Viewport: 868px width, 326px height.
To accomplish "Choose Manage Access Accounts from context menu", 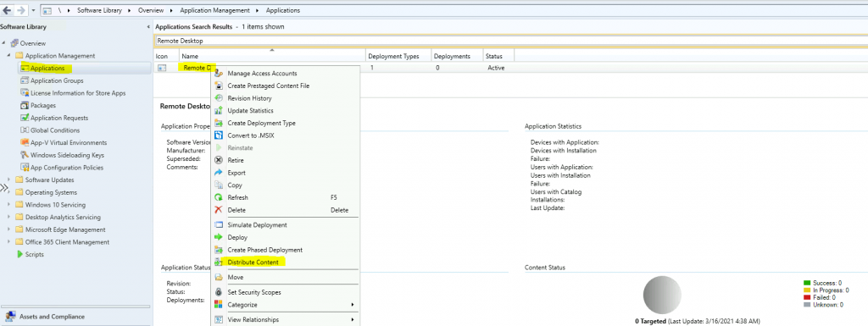I will [263, 74].
